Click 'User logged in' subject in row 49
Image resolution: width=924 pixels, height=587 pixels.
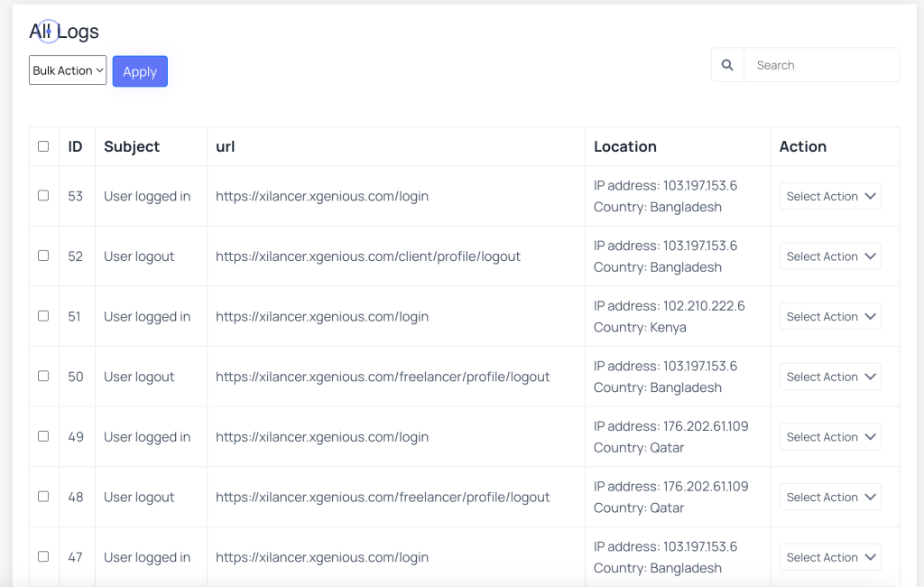point(147,436)
